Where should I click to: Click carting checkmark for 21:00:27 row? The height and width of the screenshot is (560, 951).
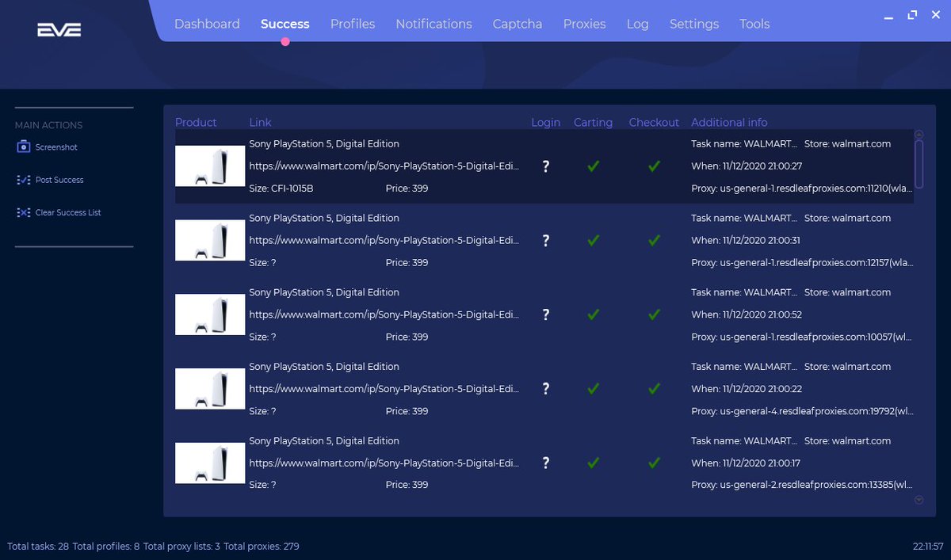pyautogui.click(x=593, y=166)
